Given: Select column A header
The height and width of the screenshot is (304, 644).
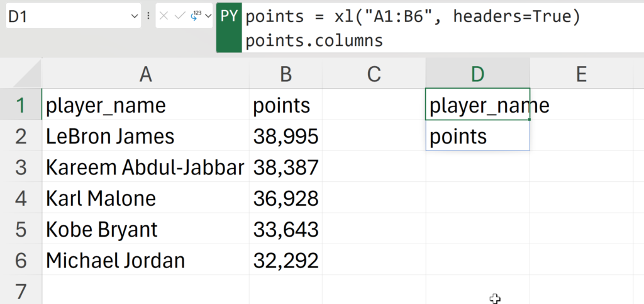Looking at the screenshot, I should [145, 74].
